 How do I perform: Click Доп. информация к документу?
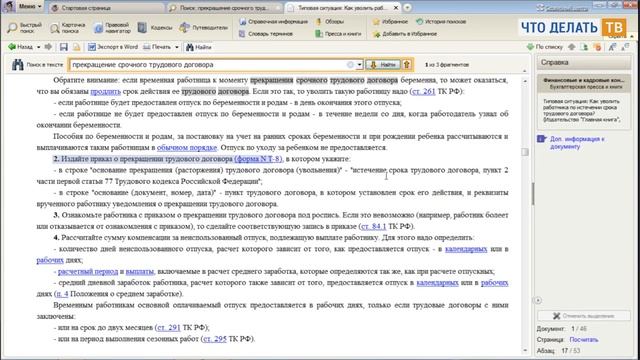[x=576, y=142]
